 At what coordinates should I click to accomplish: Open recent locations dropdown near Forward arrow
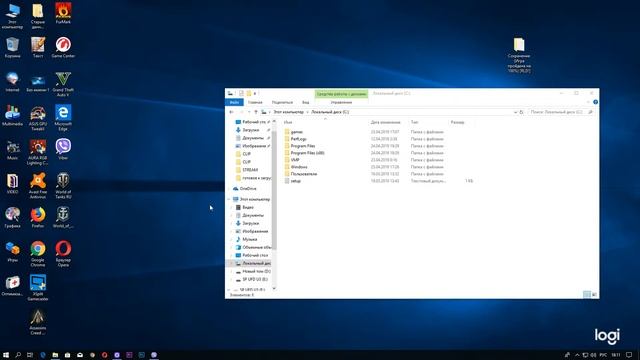tap(249, 112)
